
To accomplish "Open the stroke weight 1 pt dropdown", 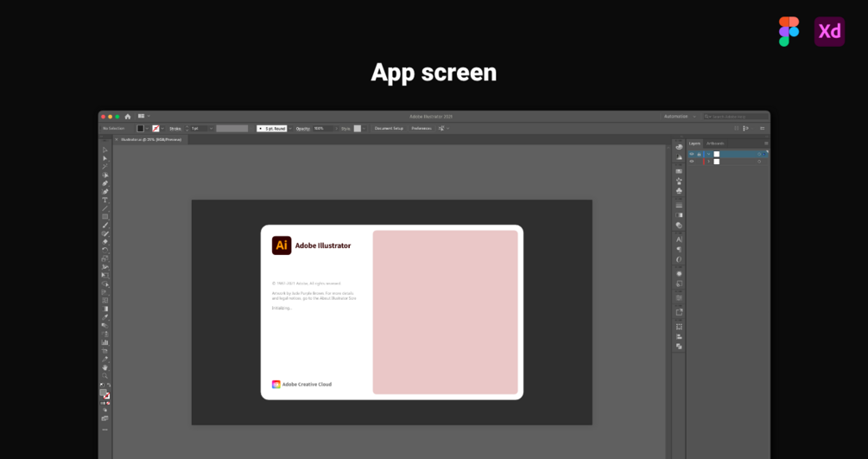I will click(211, 129).
